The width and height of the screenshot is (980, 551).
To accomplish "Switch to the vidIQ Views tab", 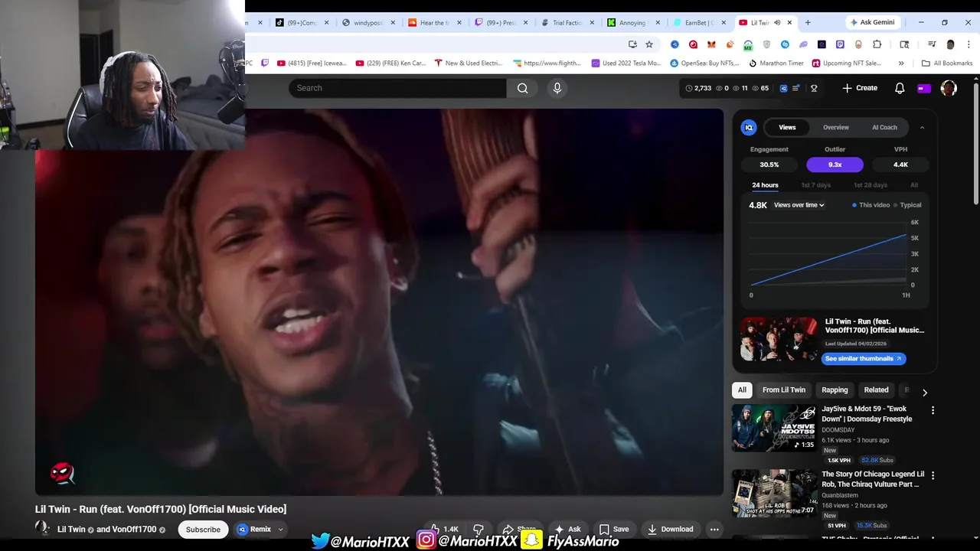I will 787,128.
